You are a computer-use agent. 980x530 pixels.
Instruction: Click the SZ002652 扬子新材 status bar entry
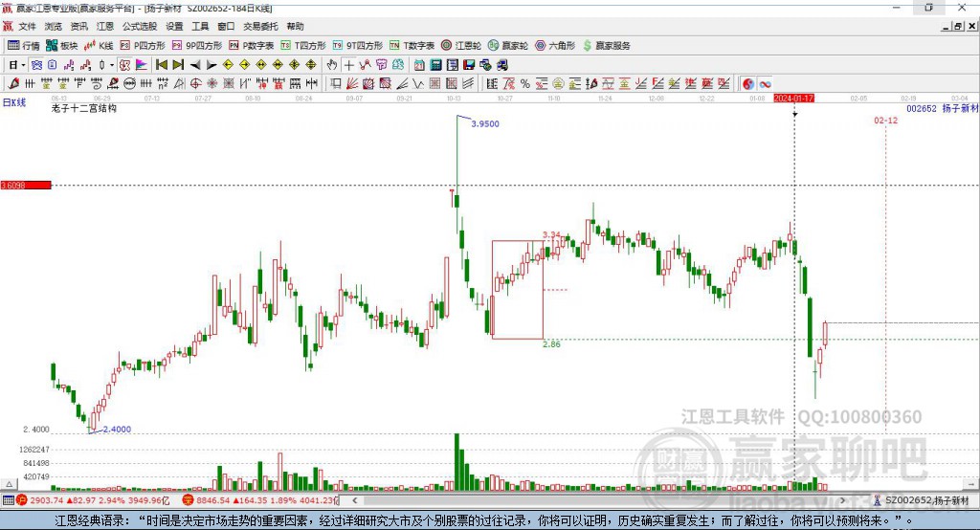(x=922, y=500)
